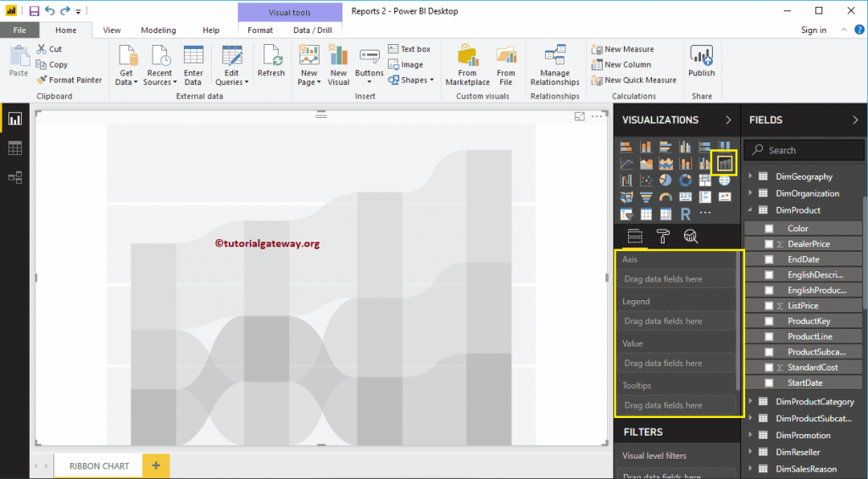This screenshot has width=868, height=479.
Task: Check the ProductKey field checkbox
Action: (769, 321)
